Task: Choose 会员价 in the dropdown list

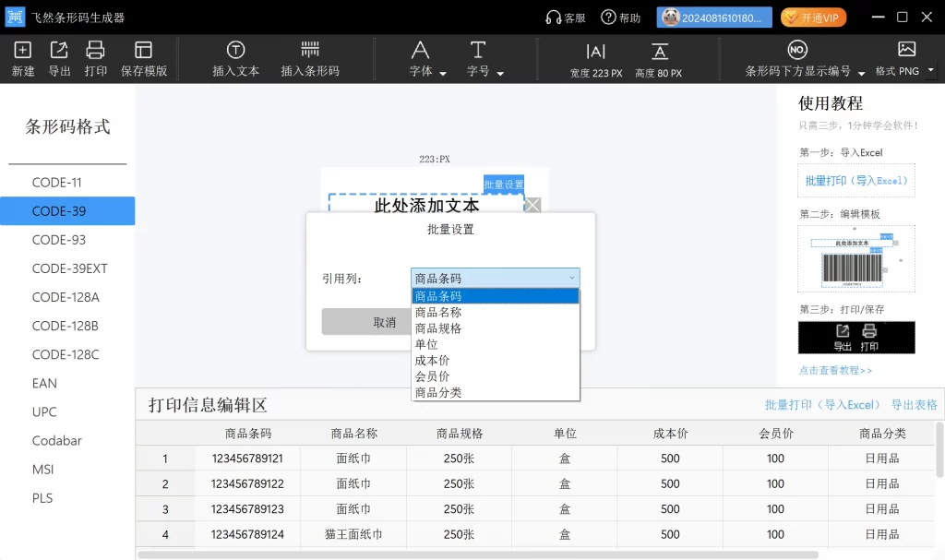Action: coord(495,376)
